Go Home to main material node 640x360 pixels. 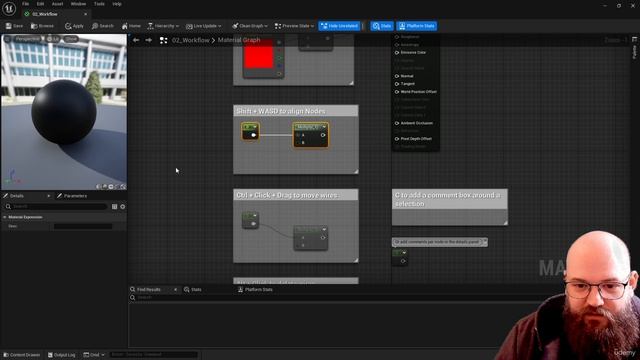tap(131, 26)
